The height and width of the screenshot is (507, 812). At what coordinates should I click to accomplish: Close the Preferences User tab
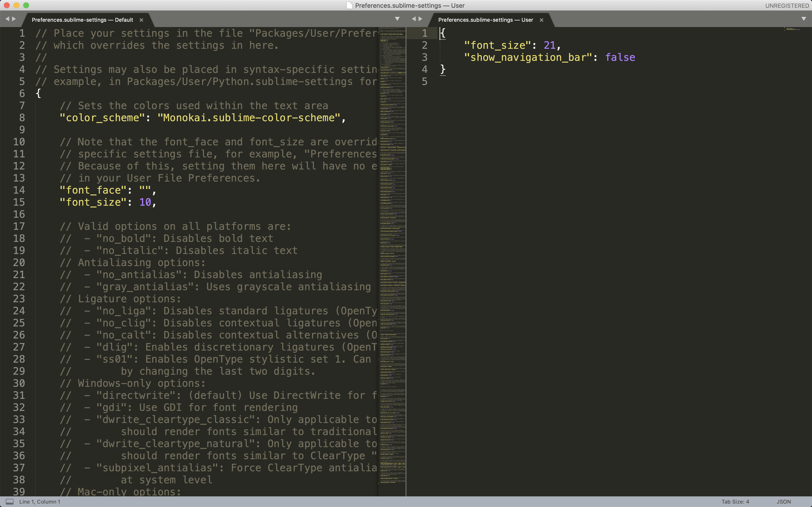pyautogui.click(x=541, y=20)
